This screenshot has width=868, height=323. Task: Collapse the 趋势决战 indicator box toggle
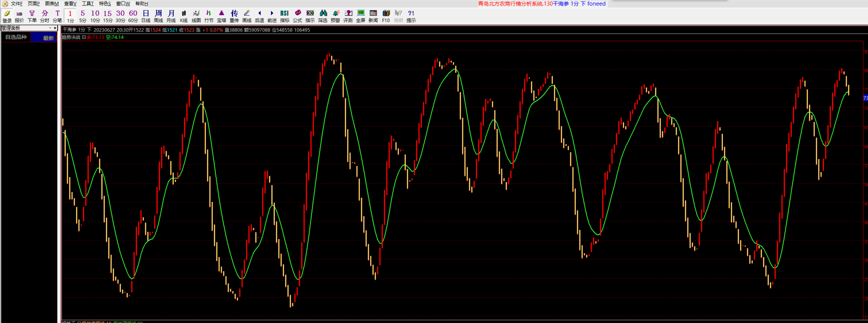pos(84,38)
